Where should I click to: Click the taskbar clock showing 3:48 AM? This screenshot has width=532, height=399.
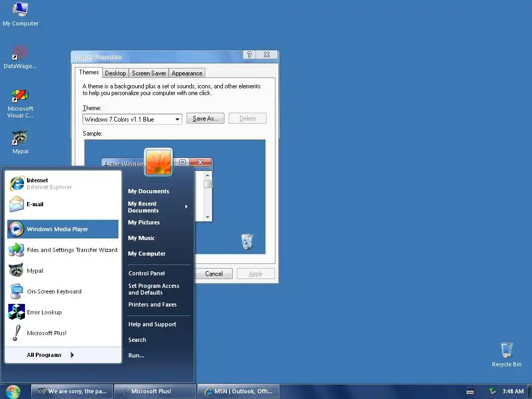(x=513, y=392)
